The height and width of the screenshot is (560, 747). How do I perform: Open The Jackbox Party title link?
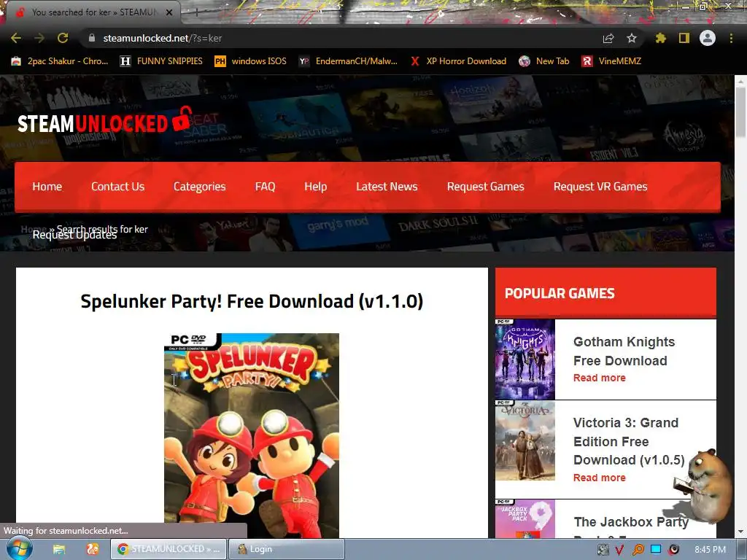631,522
